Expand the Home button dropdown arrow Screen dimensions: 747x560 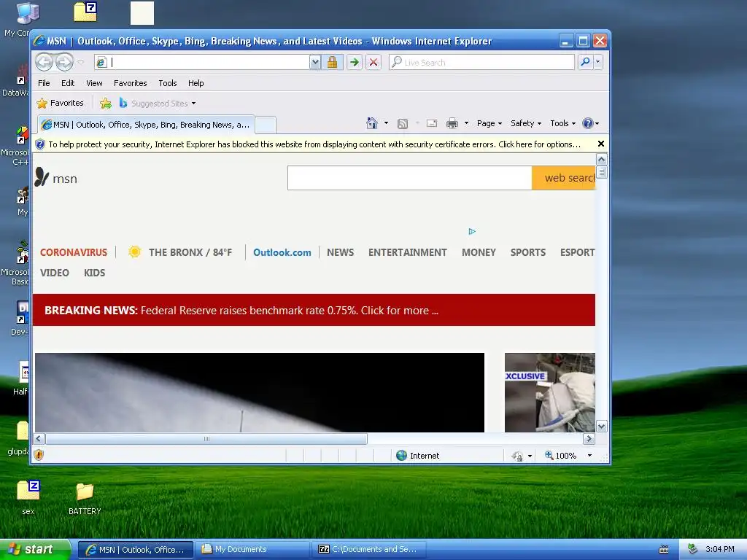(386, 123)
